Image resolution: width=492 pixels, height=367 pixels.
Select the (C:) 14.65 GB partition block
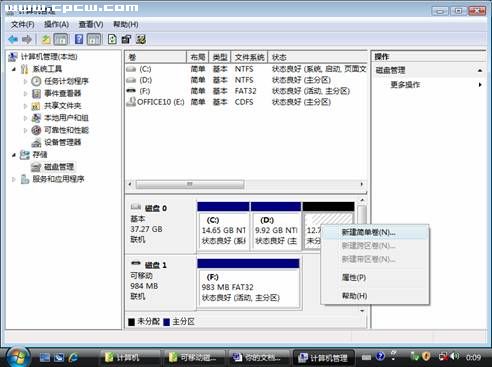pyautogui.click(x=224, y=226)
